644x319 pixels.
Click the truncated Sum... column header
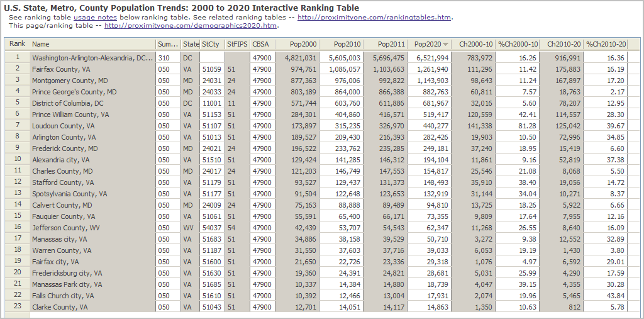click(168, 45)
